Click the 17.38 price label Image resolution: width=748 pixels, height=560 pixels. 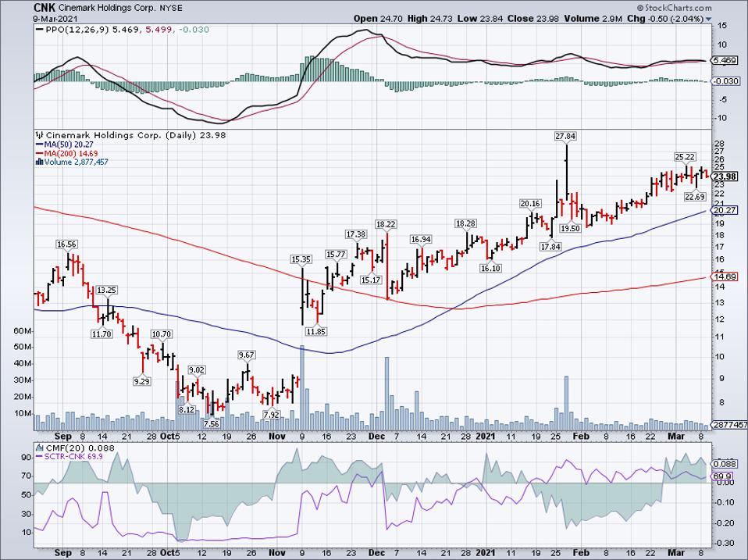[356, 234]
